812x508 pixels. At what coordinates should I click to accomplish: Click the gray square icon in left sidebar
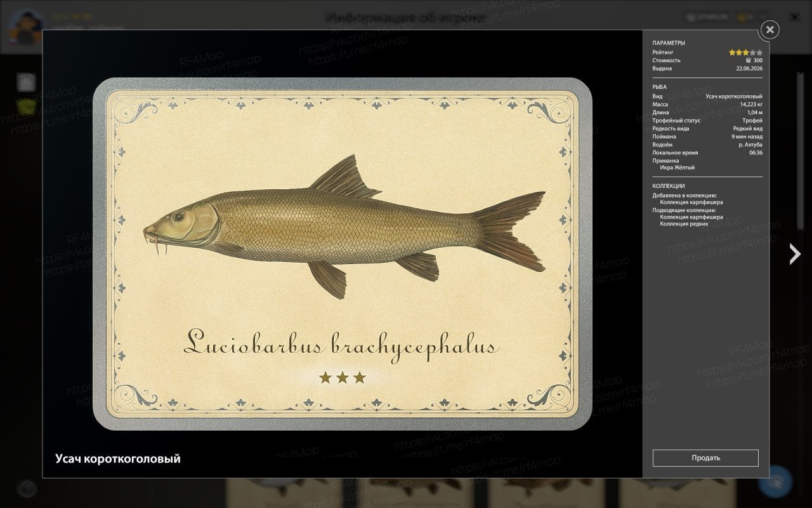[26, 82]
